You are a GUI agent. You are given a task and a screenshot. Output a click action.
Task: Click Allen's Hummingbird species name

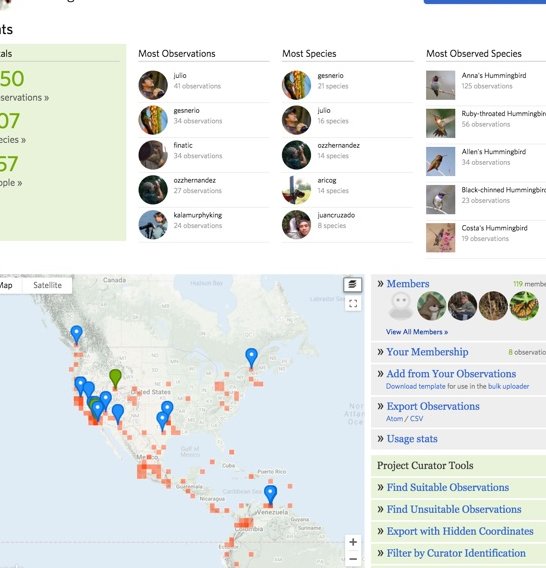(x=493, y=151)
